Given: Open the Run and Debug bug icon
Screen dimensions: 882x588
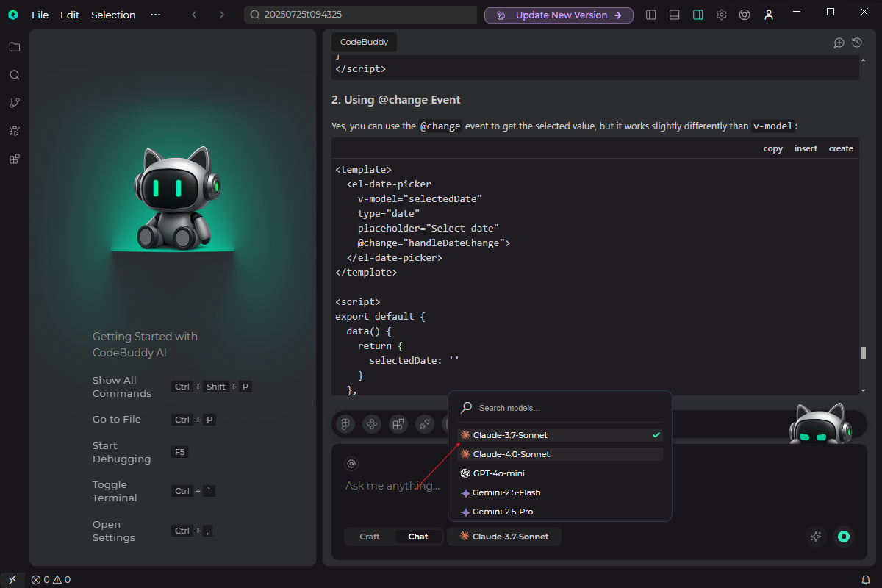Looking at the screenshot, I should point(14,131).
